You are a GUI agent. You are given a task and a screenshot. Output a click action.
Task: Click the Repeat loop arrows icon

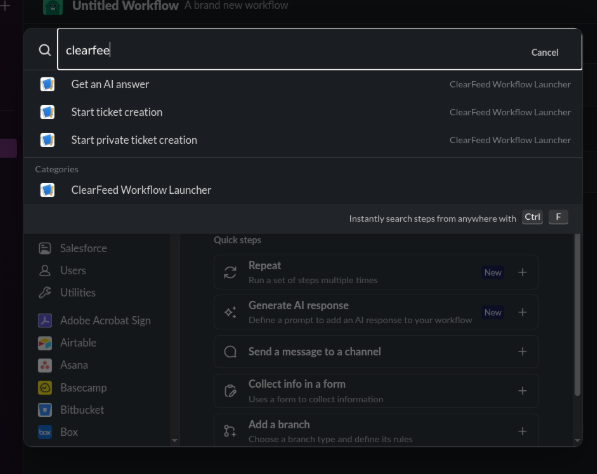click(230, 272)
